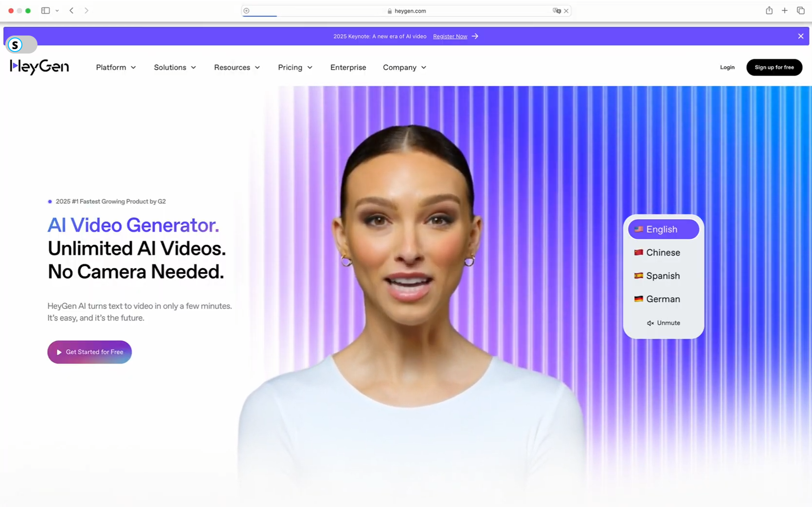The image size is (812, 507).
Task: Expand the Solutions menu
Action: click(x=175, y=67)
